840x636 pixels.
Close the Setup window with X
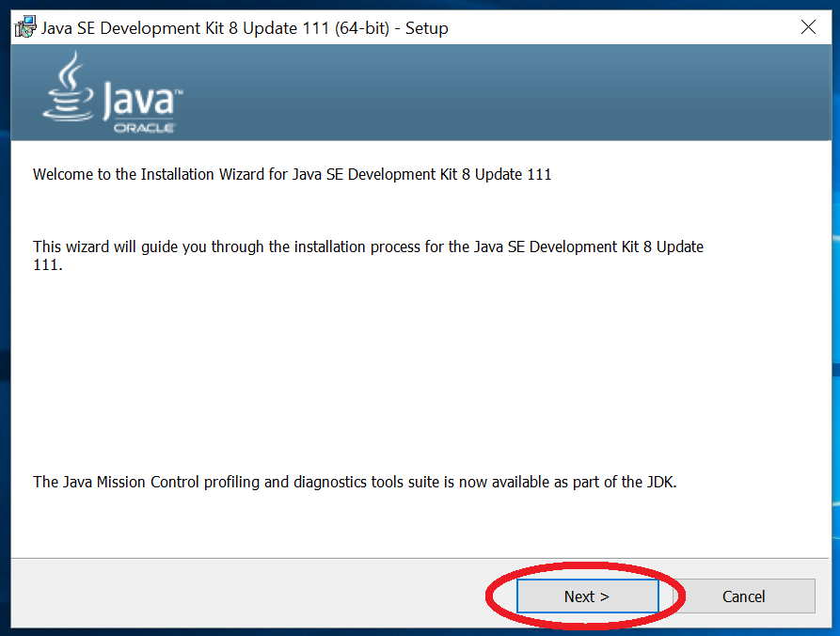[808, 26]
